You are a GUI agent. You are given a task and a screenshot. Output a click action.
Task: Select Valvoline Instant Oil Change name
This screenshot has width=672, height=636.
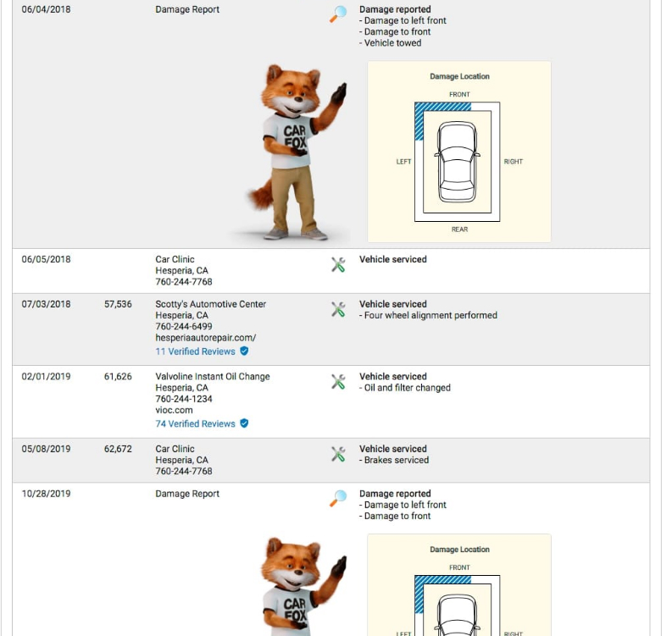click(212, 377)
